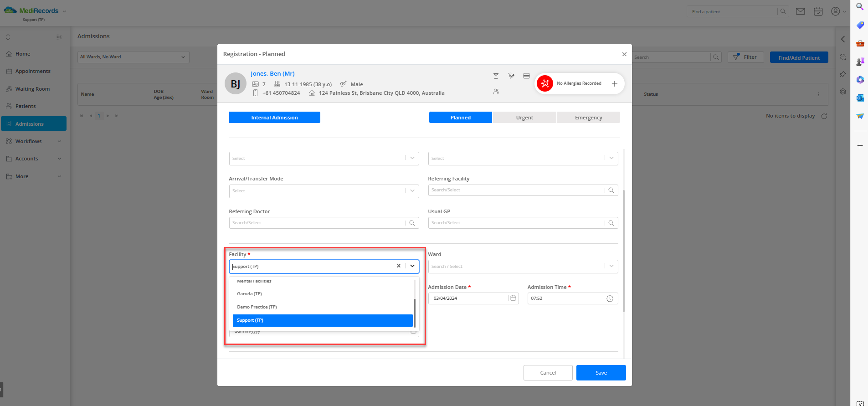Select the Urgent admission type

pyautogui.click(x=524, y=118)
